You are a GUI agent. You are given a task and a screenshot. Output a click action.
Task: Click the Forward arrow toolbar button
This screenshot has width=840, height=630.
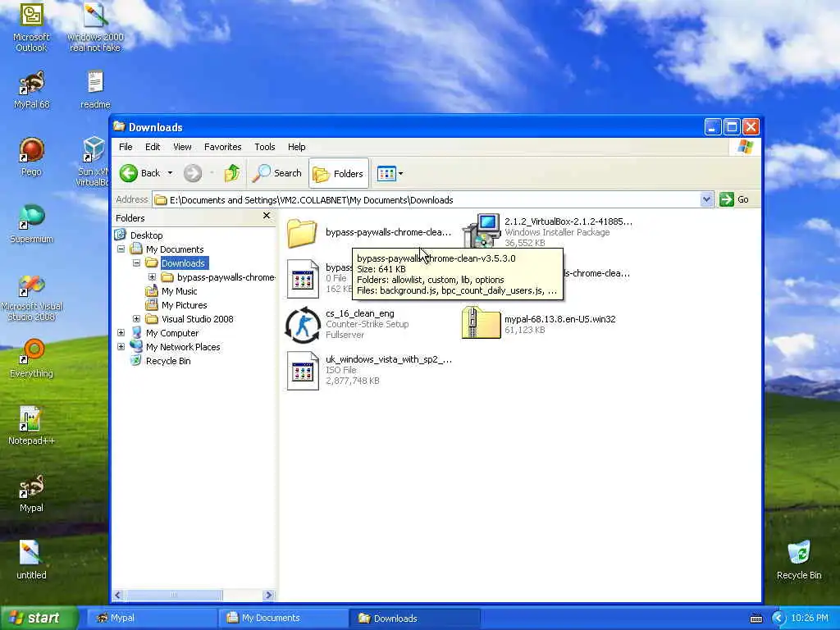click(x=193, y=173)
